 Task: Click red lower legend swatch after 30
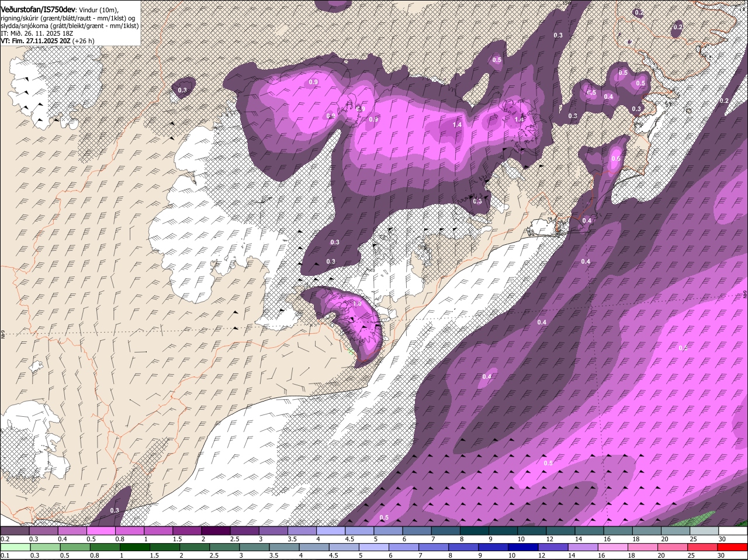734,548
